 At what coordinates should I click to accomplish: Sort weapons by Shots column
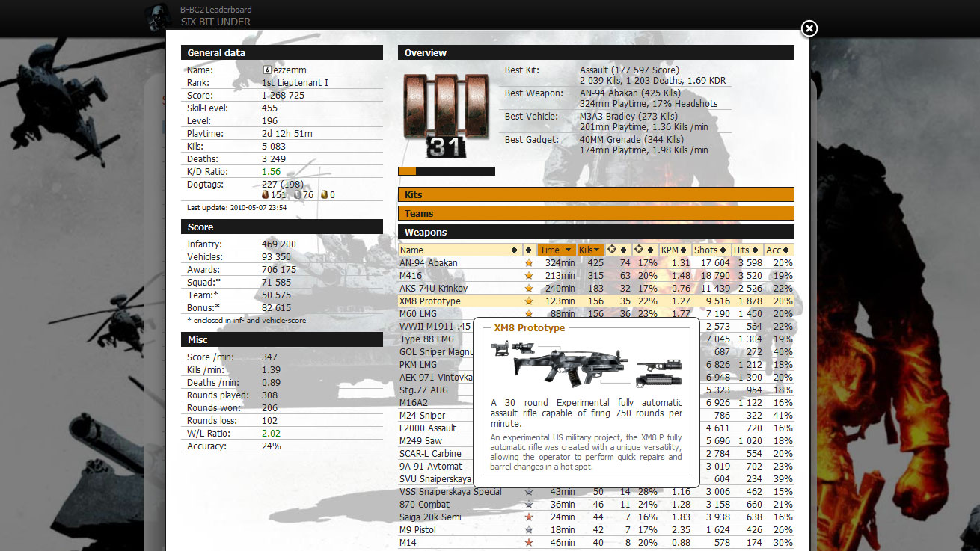[711, 250]
